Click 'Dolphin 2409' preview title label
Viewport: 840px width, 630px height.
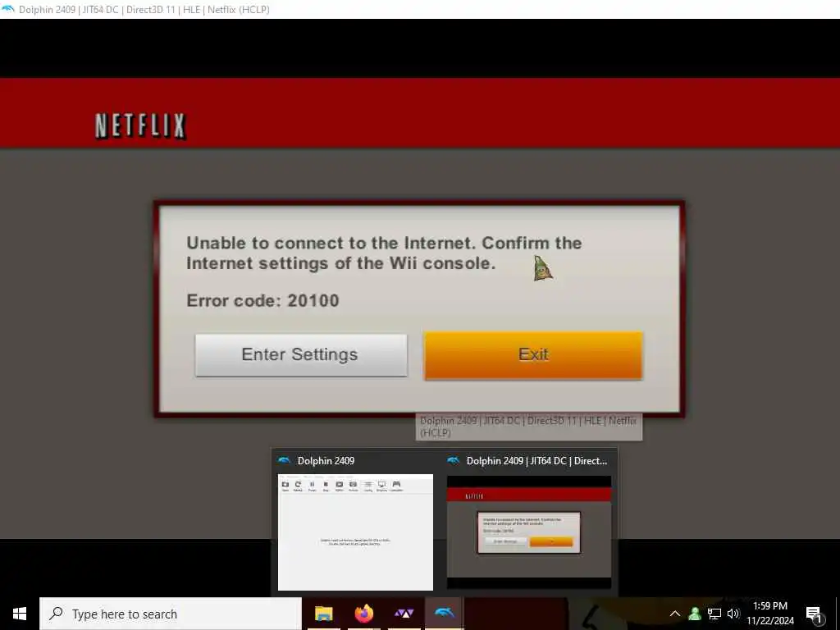point(326,461)
